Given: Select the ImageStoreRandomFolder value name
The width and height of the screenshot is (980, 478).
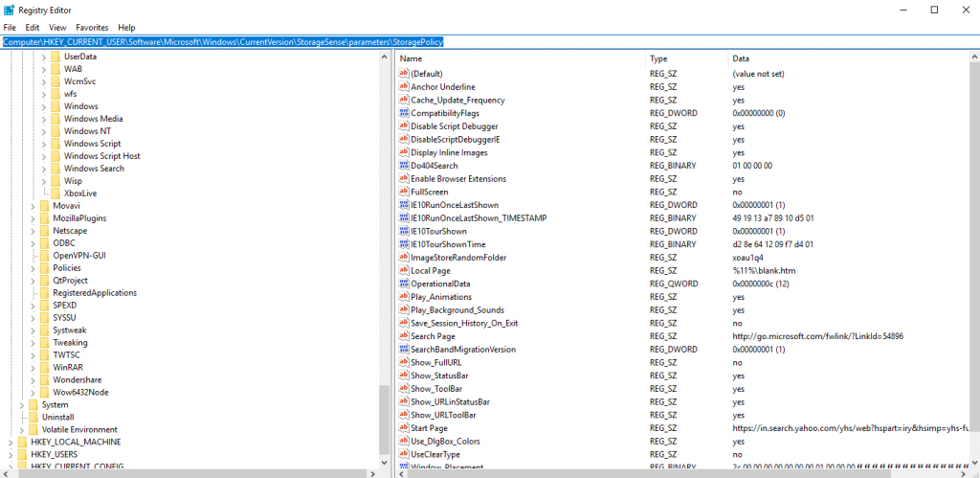Looking at the screenshot, I should (x=458, y=258).
